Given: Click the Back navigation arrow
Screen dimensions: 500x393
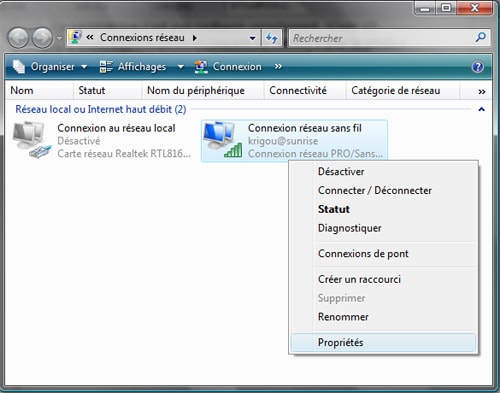Looking at the screenshot, I should coord(18,38).
